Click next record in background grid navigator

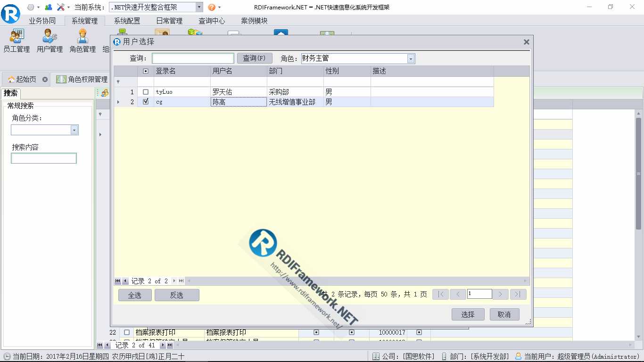pyautogui.click(x=163, y=345)
